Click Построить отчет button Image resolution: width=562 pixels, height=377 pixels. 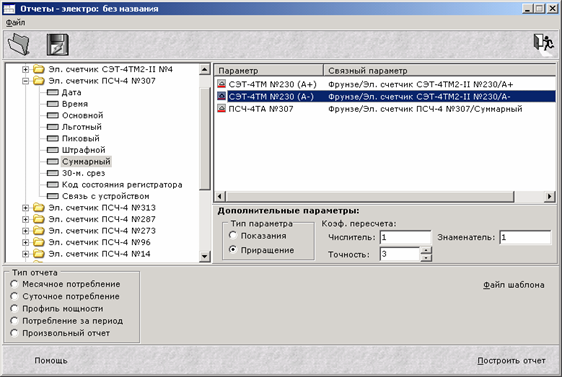point(511,361)
